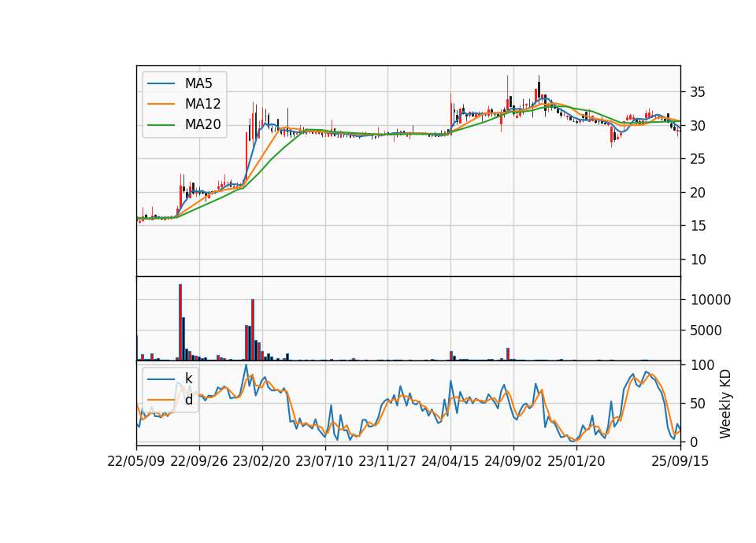Click the volume axis value 5000
Viewport: 756px width, 543px height.
click(x=706, y=331)
